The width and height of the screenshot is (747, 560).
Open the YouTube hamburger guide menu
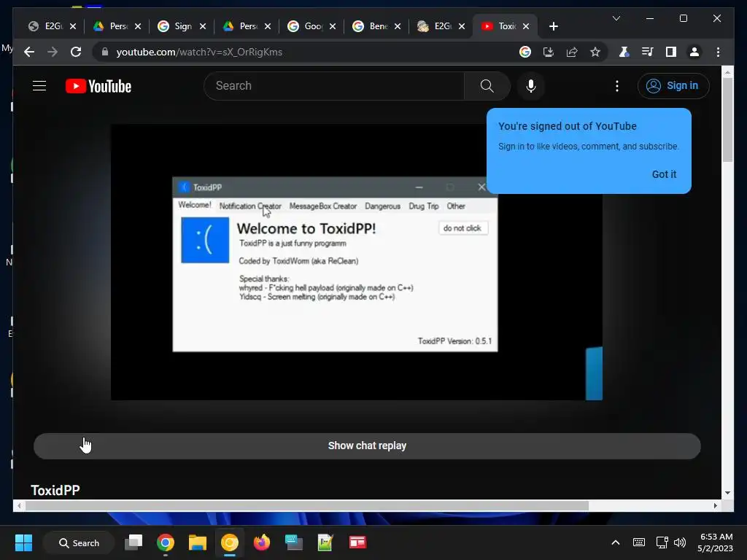[39, 86]
